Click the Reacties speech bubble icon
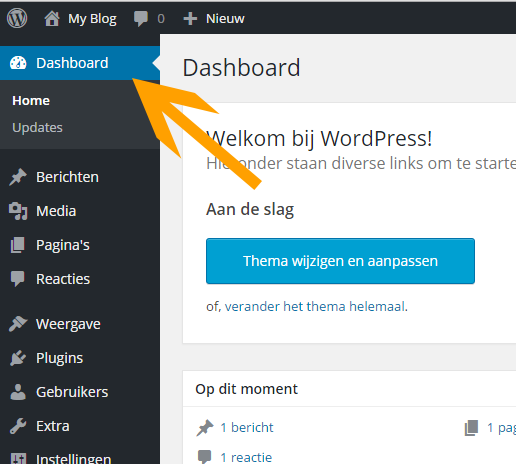 tap(18, 279)
